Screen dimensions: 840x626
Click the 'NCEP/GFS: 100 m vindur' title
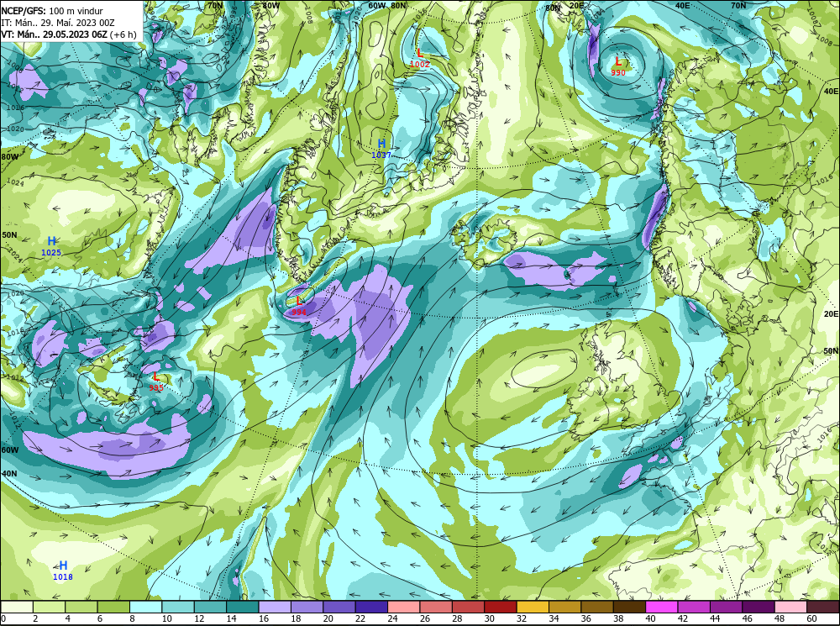point(52,11)
